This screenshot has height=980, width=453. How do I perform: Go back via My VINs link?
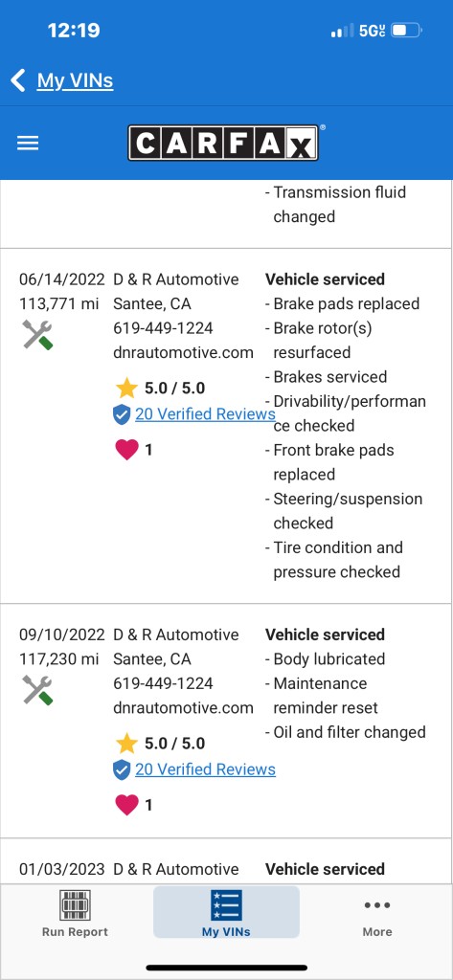75,80
